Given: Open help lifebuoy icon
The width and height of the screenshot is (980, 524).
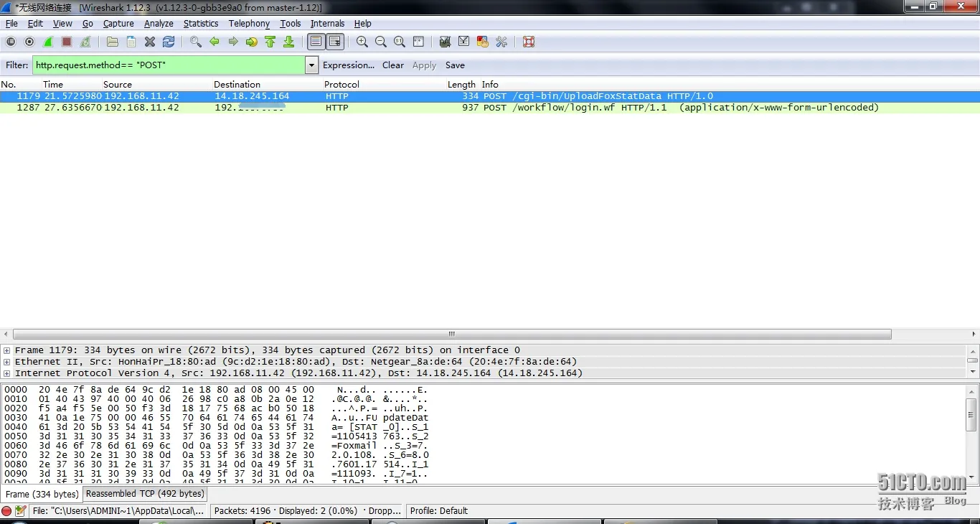Looking at the screenshot, I should (529, 42).
